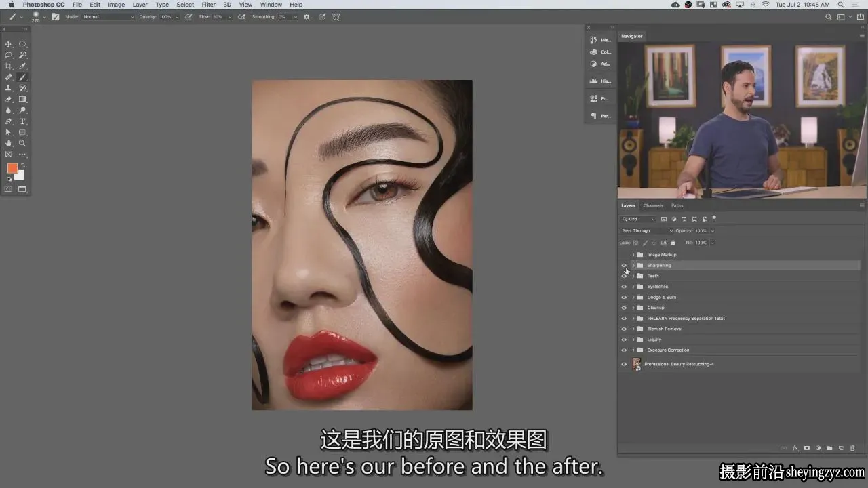This screenshot has height=488, width=868.
Task: Open the Image menu
Action: tap(116, 5)
